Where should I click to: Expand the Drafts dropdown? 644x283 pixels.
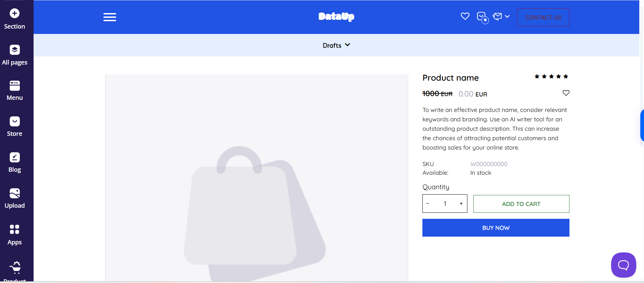click(336, 45)
